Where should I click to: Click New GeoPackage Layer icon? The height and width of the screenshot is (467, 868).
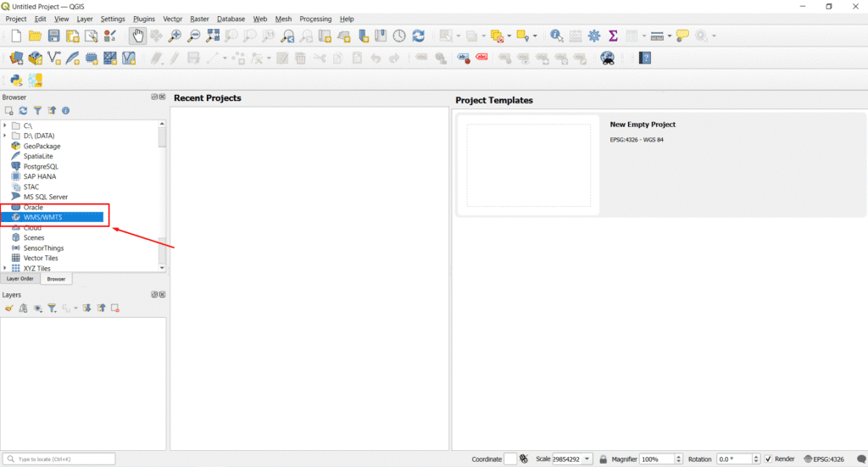pos(35,58)
